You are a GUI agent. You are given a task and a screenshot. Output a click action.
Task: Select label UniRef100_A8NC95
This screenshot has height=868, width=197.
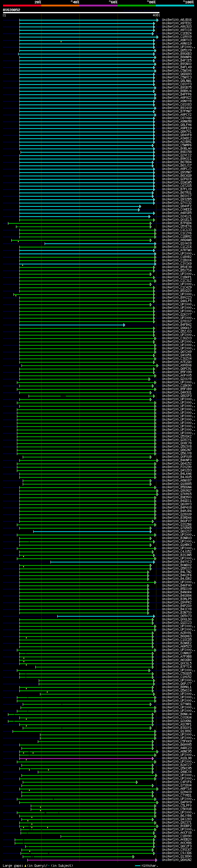[176, 752]
